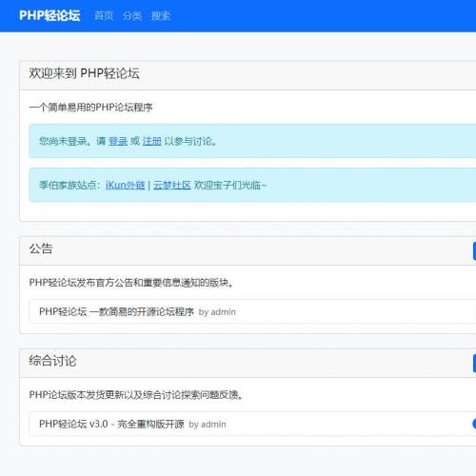Visit the iKun外链 site link
This screenshot has width=476, height=476.
tap(125, 185)
